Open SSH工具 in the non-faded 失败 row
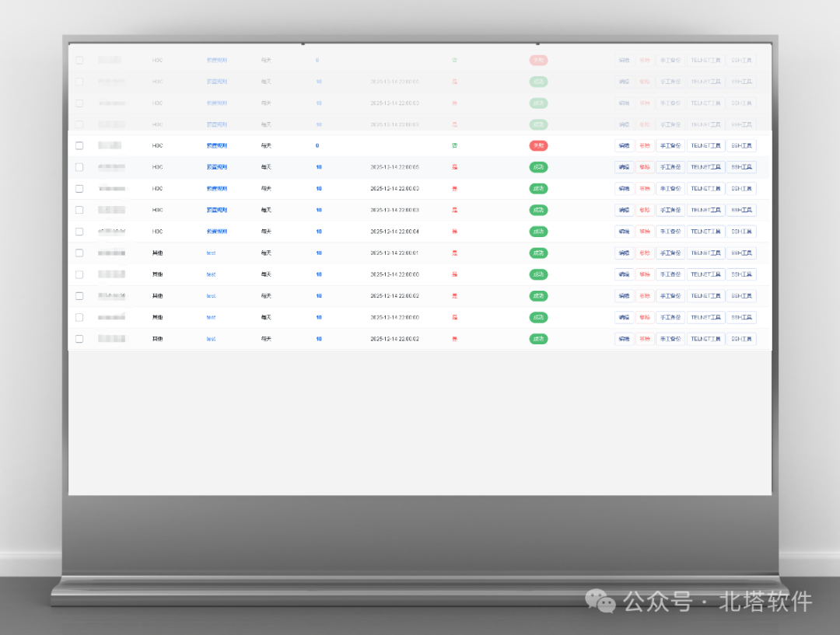This screenshot has width=840, height=635. click(x=741, y=145)
